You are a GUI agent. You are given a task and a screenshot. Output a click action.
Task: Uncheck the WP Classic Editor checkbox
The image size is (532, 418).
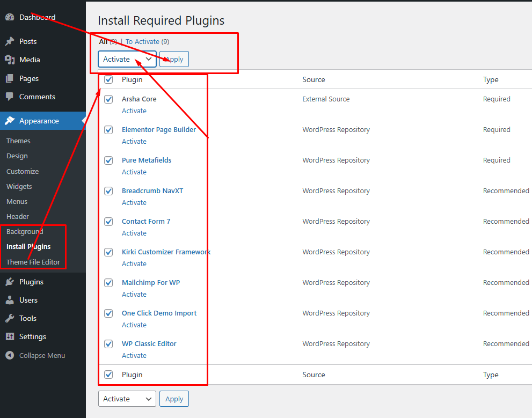pyautogui.click(x=108, y=344)
